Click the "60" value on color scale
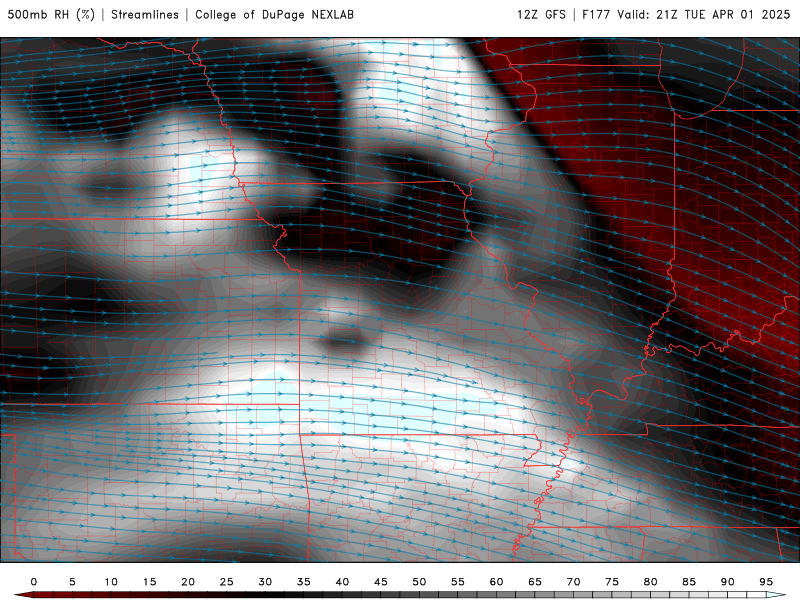This screenshot has height=600, width=800. click(x=496, y=582)
